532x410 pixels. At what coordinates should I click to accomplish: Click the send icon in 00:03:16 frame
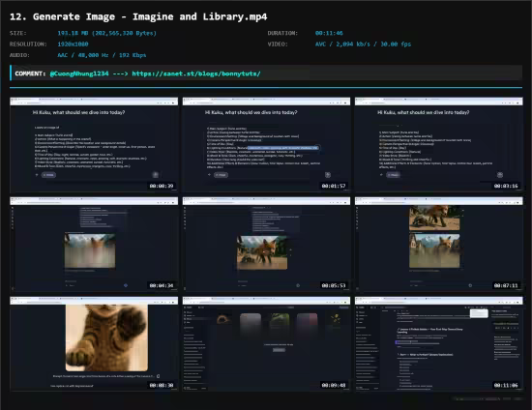(500, 175)
